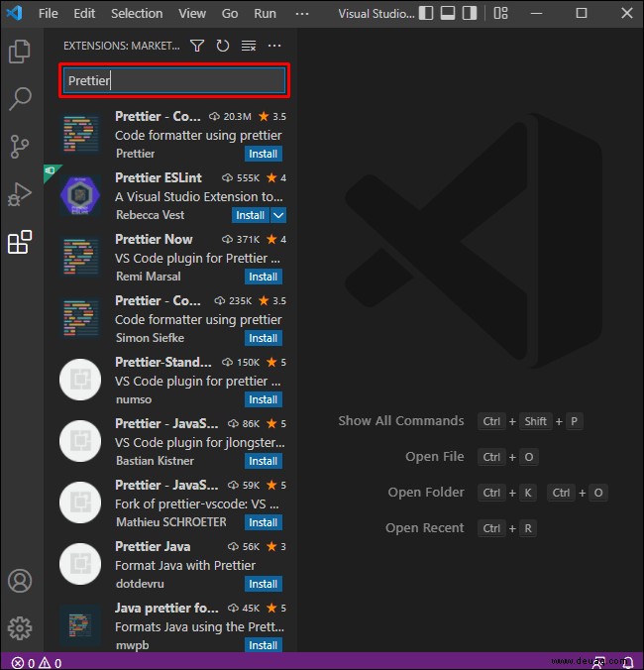This screenshot has width=644, height=670.
Task: Toggle the bottom panel layout
Action: tap(448, 13)
